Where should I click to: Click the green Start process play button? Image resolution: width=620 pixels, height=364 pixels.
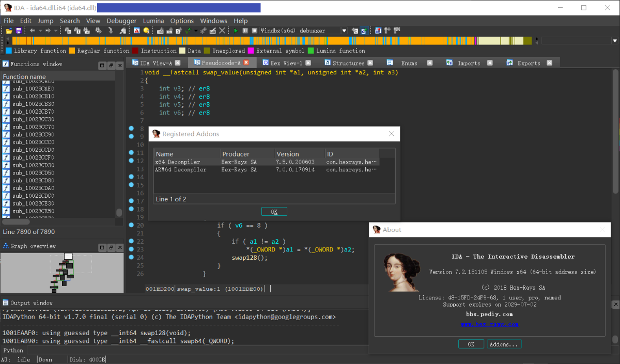pyautogui.click(x=236, y=30)
